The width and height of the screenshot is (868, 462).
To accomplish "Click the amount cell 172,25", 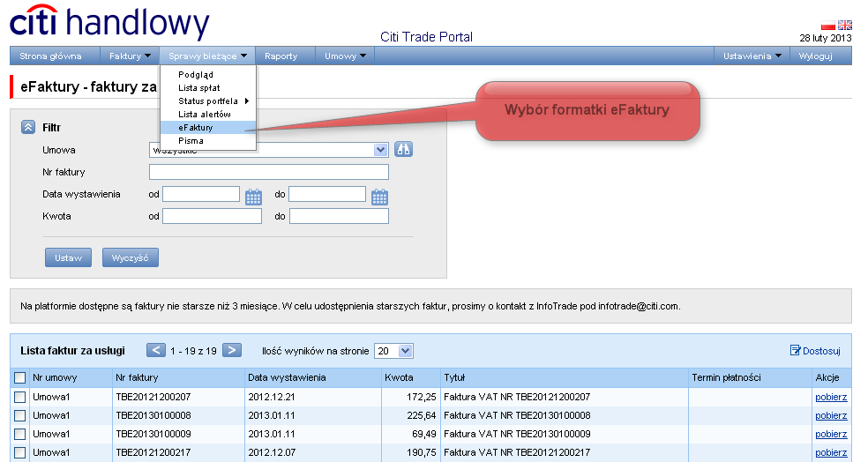I will click(422, 397).
